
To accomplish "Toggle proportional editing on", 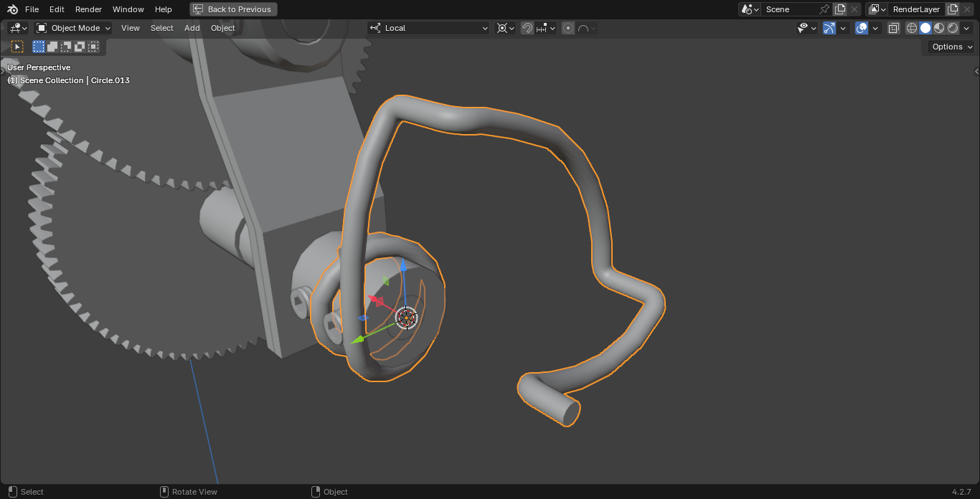I will [568, 28].
